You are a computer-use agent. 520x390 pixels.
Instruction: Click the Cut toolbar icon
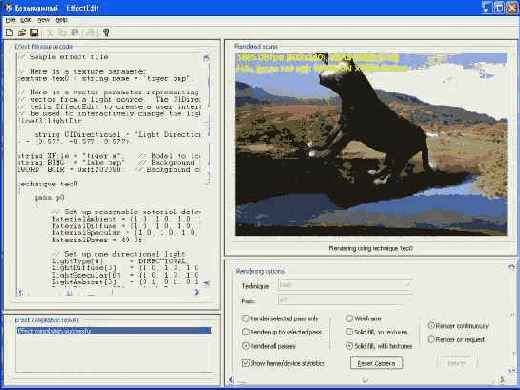[51, 33]
